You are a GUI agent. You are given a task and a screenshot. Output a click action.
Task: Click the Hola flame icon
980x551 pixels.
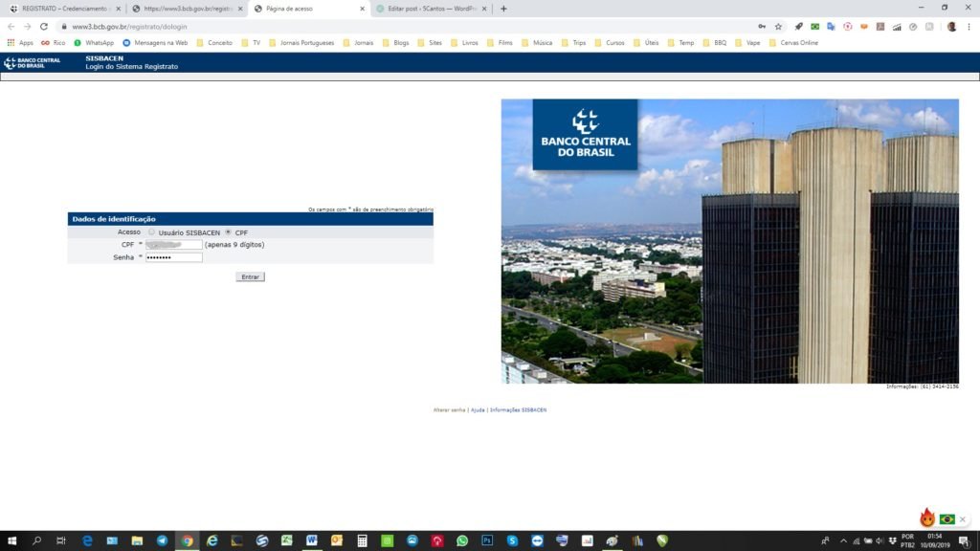(x=927, y=518)
